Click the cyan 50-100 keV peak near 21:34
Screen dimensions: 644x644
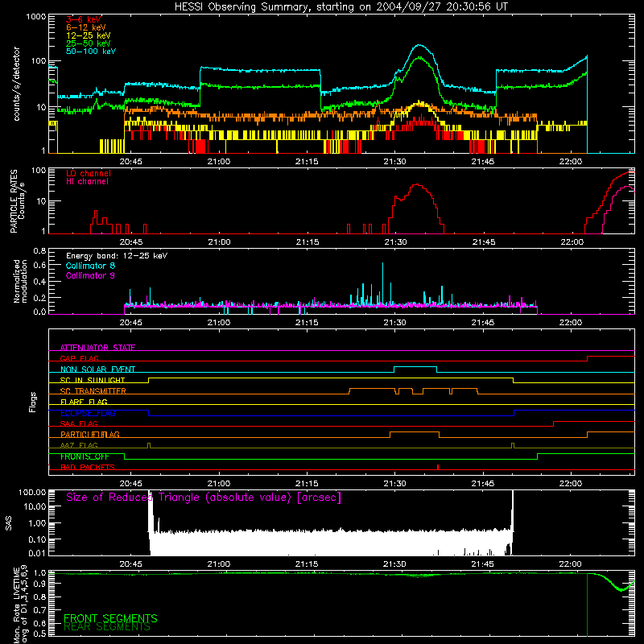tap(419, 46)
